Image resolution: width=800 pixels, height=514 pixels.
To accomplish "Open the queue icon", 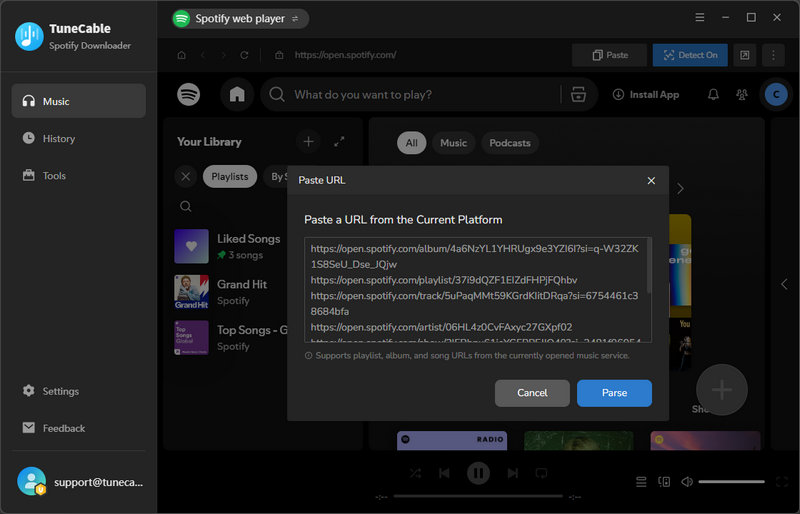I will click(641, 481).
